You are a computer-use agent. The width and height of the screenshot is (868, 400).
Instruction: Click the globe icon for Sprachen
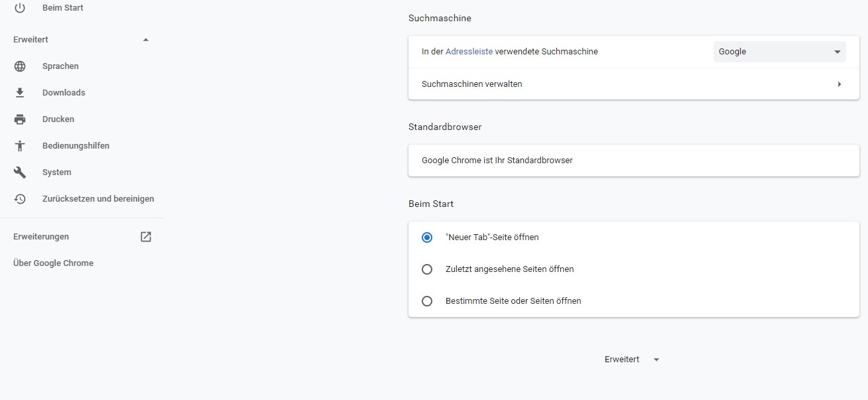(x=20, y=66)
